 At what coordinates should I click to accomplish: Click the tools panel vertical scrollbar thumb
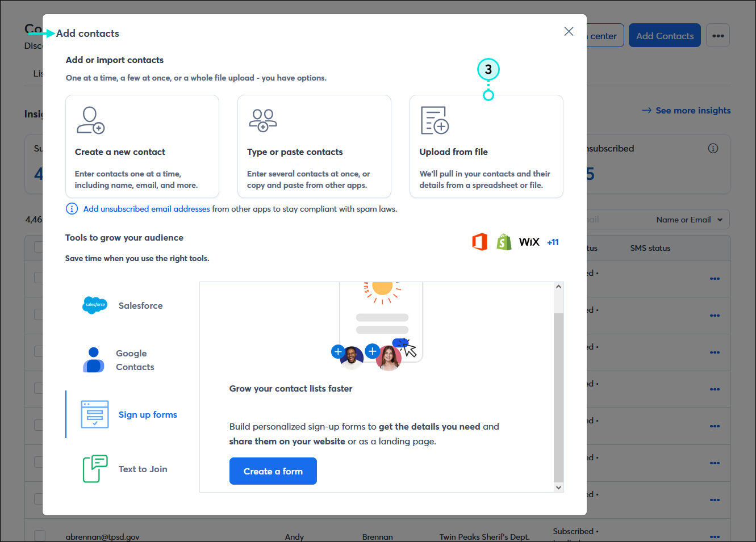[x=559, y=397]
